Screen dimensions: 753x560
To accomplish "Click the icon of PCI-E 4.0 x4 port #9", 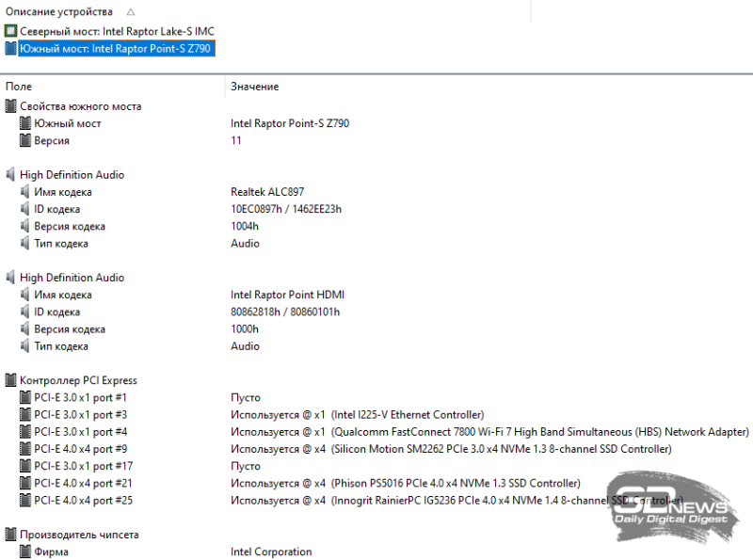I will (25, 449).
